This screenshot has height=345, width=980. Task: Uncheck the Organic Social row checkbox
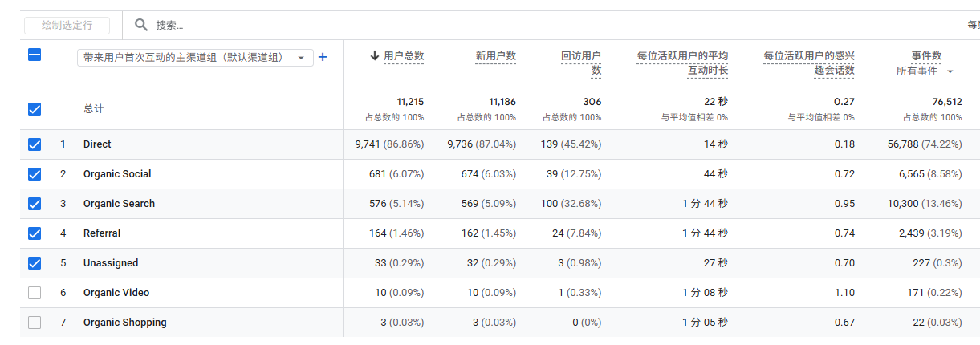coord(35,174)
